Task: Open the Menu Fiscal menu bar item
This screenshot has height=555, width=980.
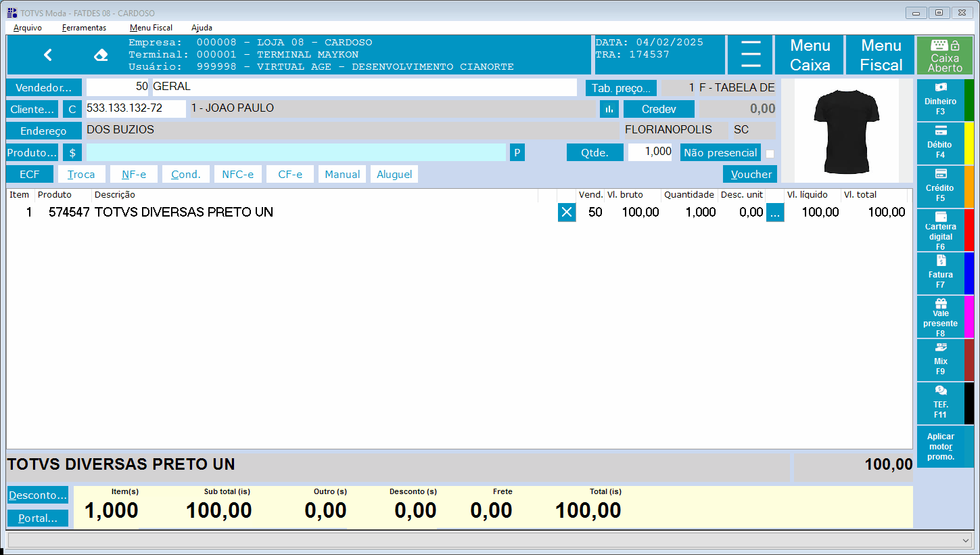Action: tap(151, 28)
